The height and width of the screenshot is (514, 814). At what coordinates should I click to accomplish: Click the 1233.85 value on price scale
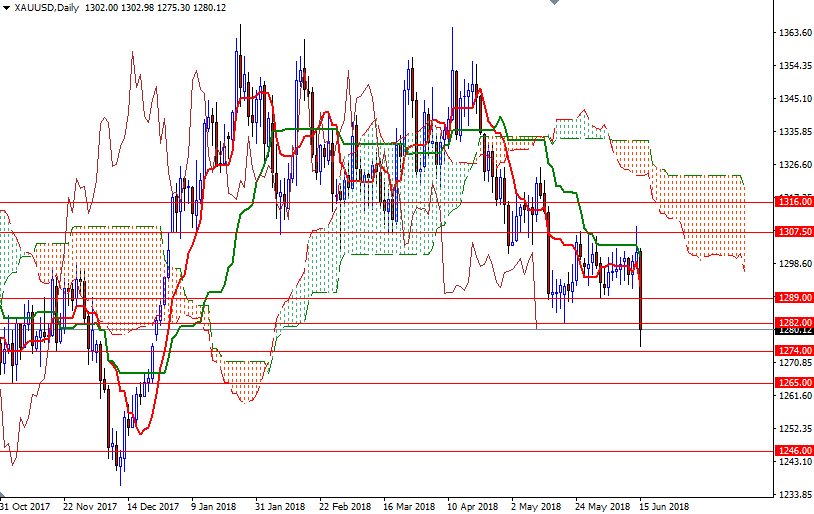pyautogui.click(x=794, y=494)
